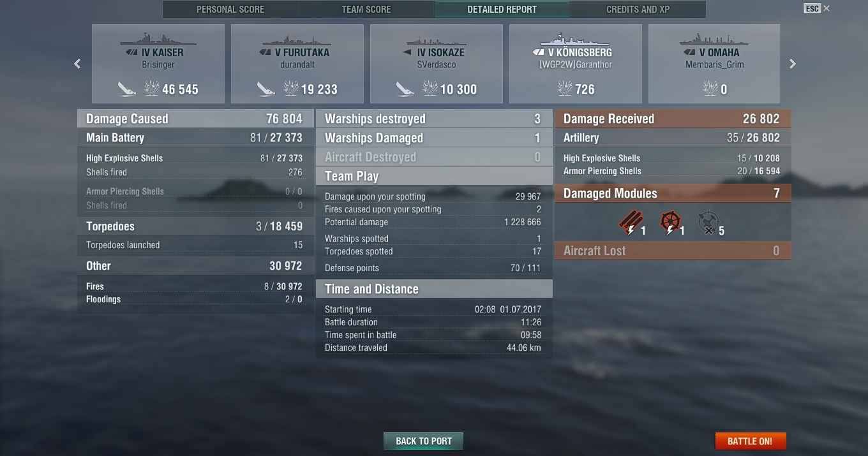Viewport: 868px width, 456px height.
Task: Select the IV Kaiser ship card
Action: click(158, 64)
